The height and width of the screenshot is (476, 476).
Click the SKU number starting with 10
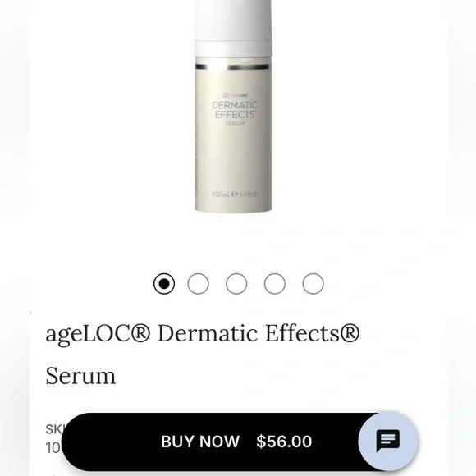pos(53,448)
